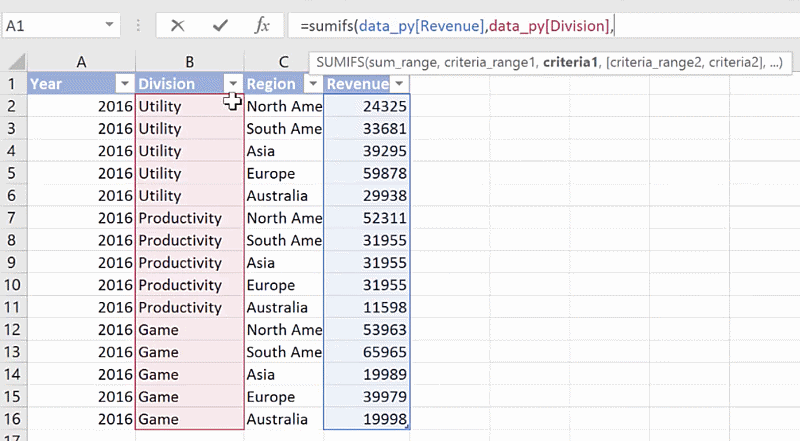Open the Revenue column filter dropdown
800x441 pixels.
pyautogui.click(x=399, y=84)
